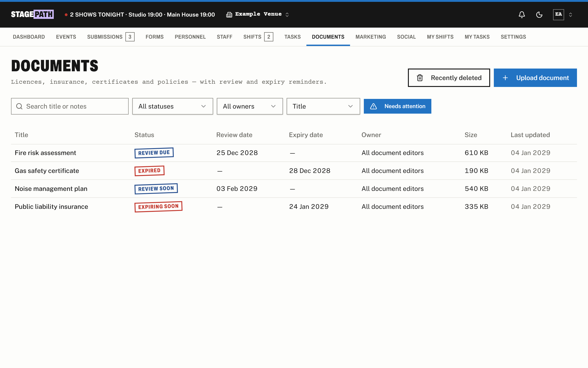This screenshot has height=368, width=588.
Task: Click the plus icon on Upload document
Action: (505, 78)
